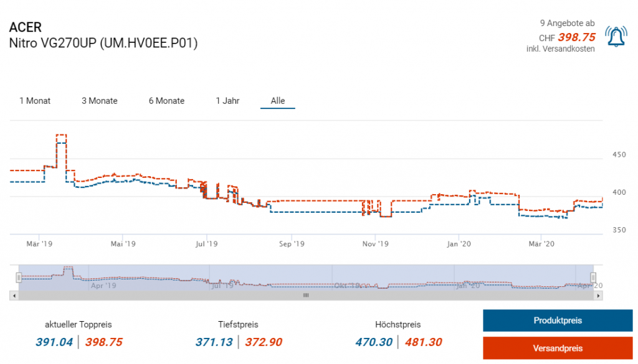This screenshot has width=638, height=364.
Task: Show the 6 Monate price history
Action: [x=166, y=101]
